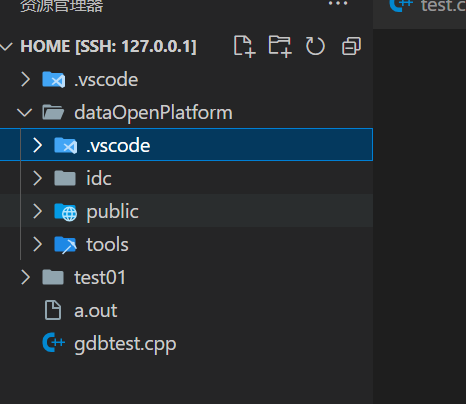This screenshot has width=466, height=404.
Task: Collapse the dataOpenPlatform folder chevron
Action: (24, 112)
